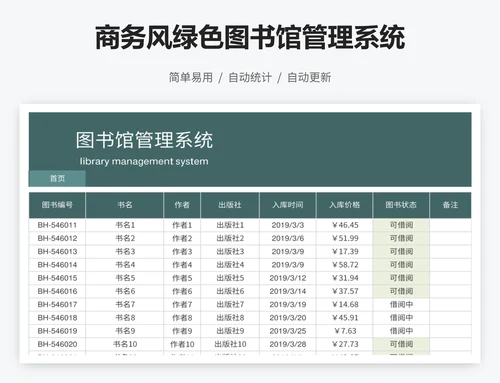Click the 首页 button in the header
500x383 pixels.
[57, 178]
